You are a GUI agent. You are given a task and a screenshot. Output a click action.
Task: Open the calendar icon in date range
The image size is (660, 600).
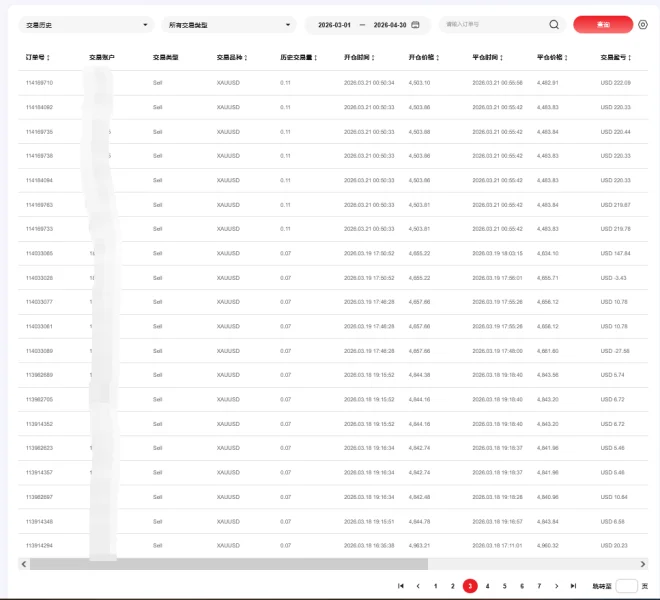coord(415,25)
